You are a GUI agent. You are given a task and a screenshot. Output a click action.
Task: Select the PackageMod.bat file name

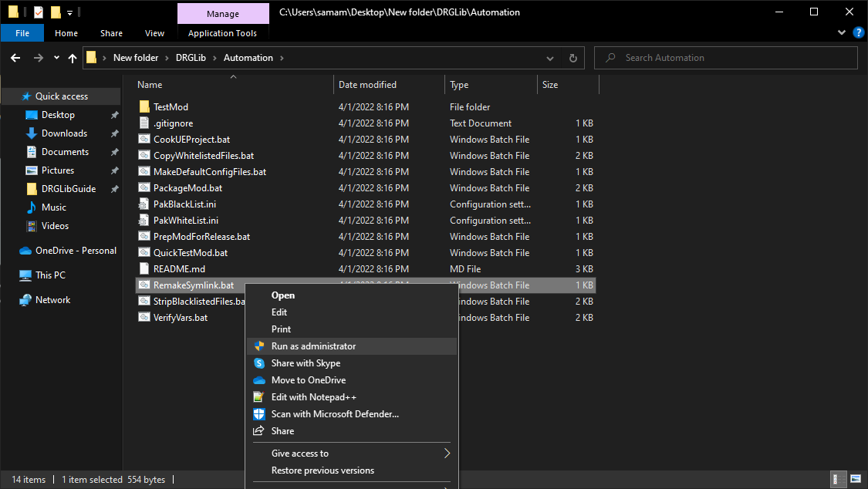click(x=188, y=188)
